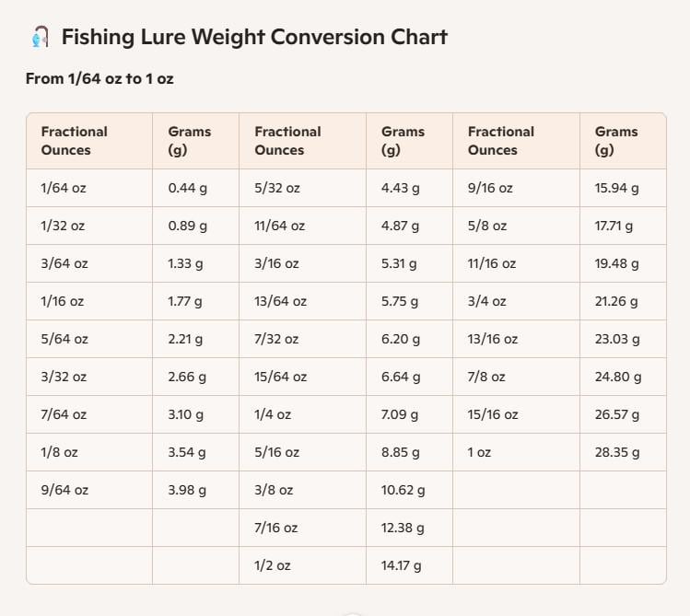This screenshot has height=616, width=690.
Task: Click the leftmost Fractional Ounces column header
Action: click(74, 141)
